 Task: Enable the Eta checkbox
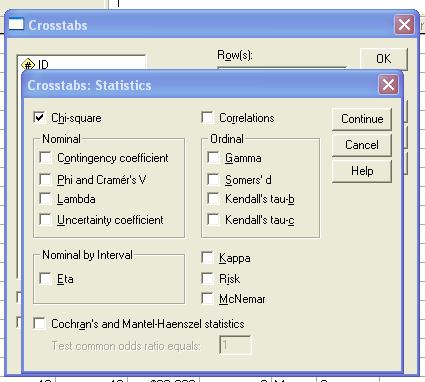[45, 278]
